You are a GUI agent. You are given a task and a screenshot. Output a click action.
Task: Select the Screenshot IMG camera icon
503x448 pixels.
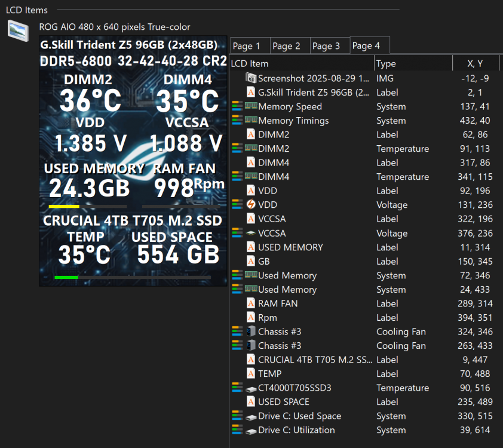click(x=251, y=78)
